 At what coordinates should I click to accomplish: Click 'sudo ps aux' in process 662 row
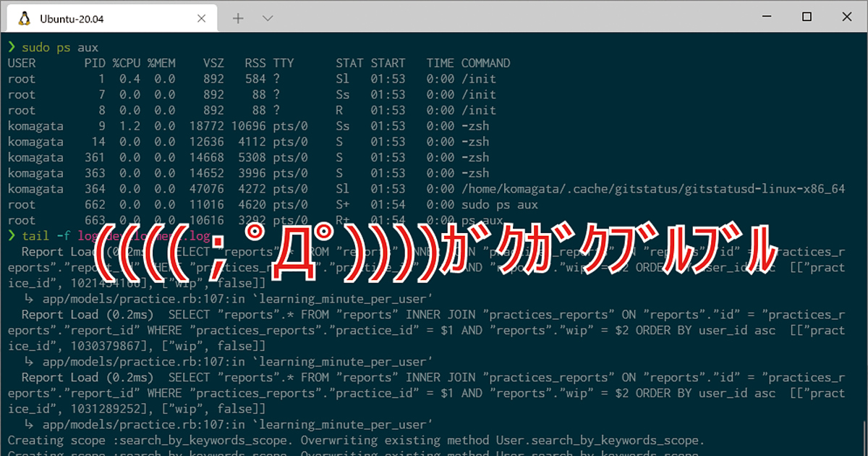pos(500,205)
